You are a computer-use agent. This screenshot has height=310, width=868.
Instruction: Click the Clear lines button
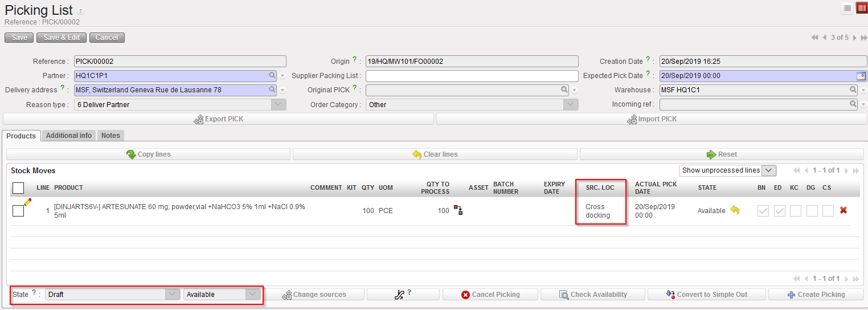435,154
